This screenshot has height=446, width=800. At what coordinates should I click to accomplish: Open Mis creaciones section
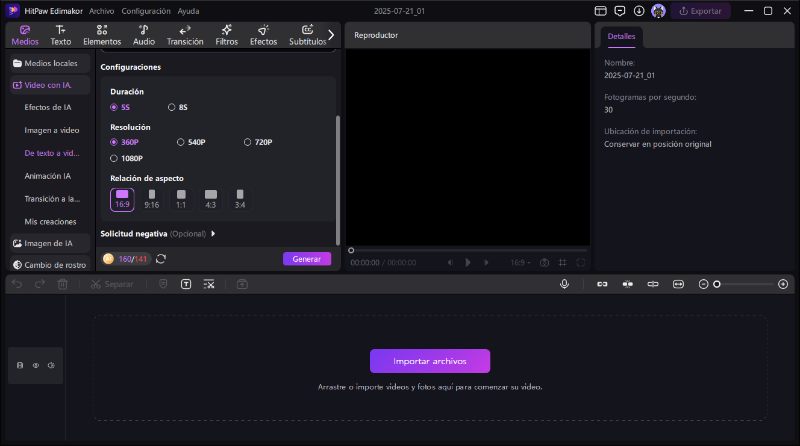(x=50, y=221)
